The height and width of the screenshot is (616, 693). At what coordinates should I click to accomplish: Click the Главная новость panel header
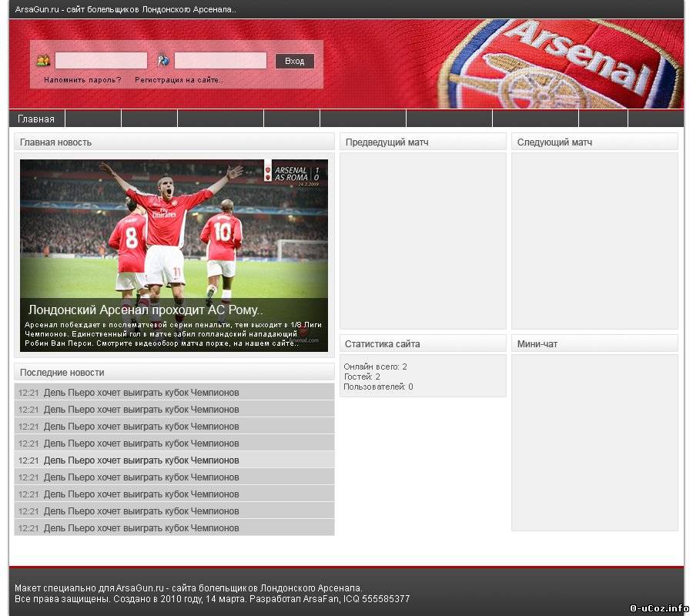(174, 142)
